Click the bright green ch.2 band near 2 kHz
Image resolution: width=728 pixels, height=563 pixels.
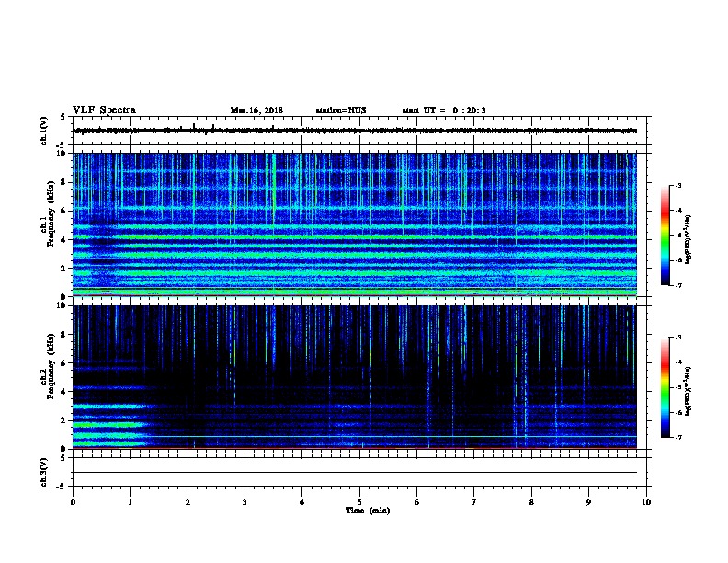[109, 425]
